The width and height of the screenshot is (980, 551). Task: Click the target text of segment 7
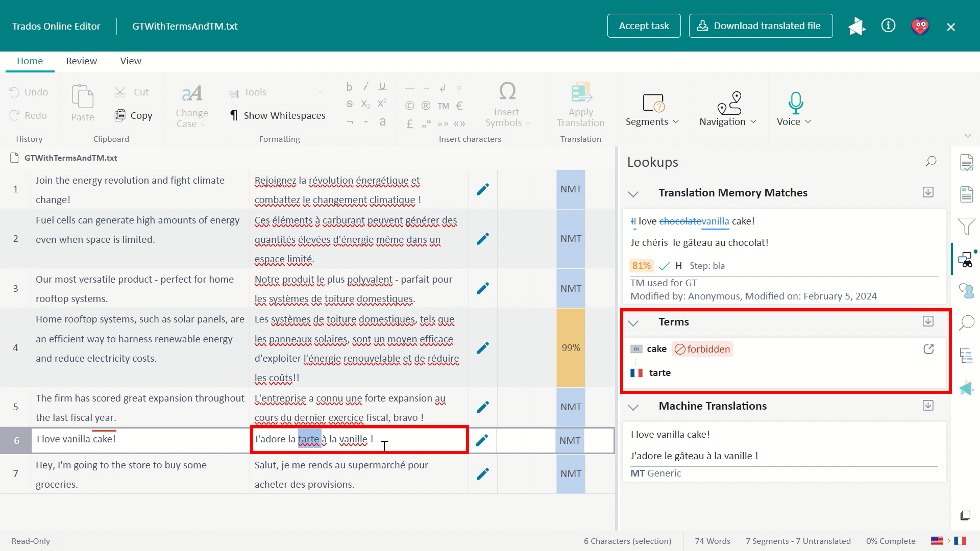coord(341,474)
